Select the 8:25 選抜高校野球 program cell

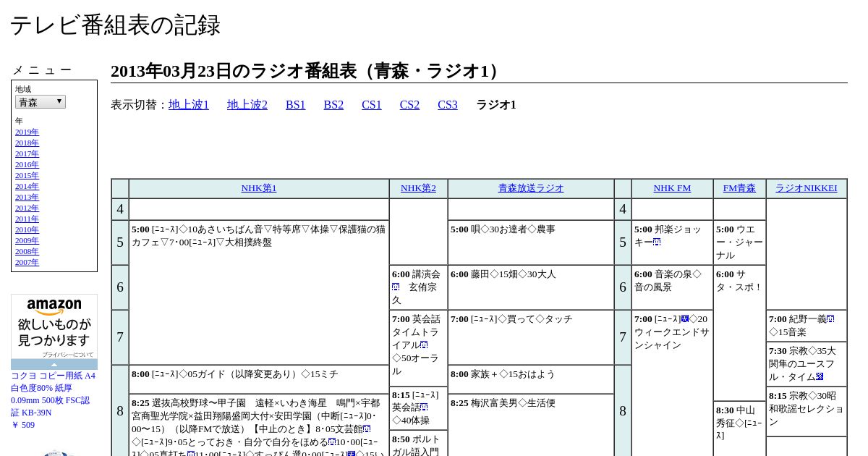[x=259, y=426]
